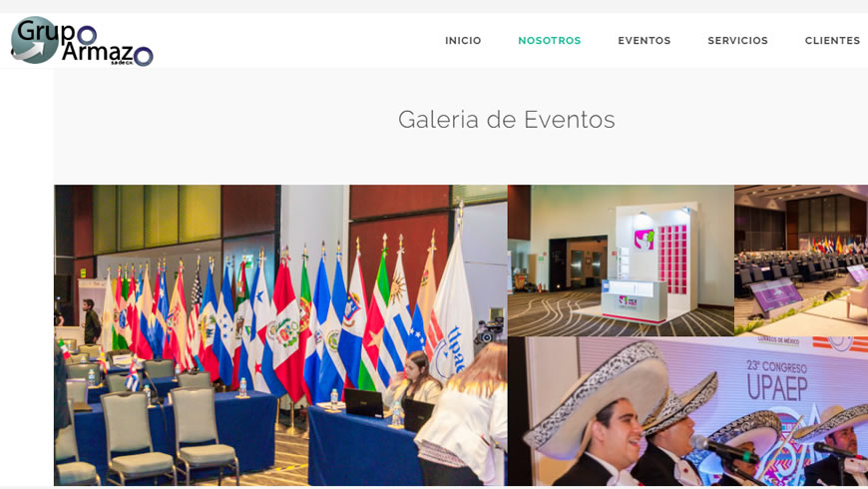Click the video camera beside the flags
The width and height of the screenshot is (868, 489).
(490, 330)
